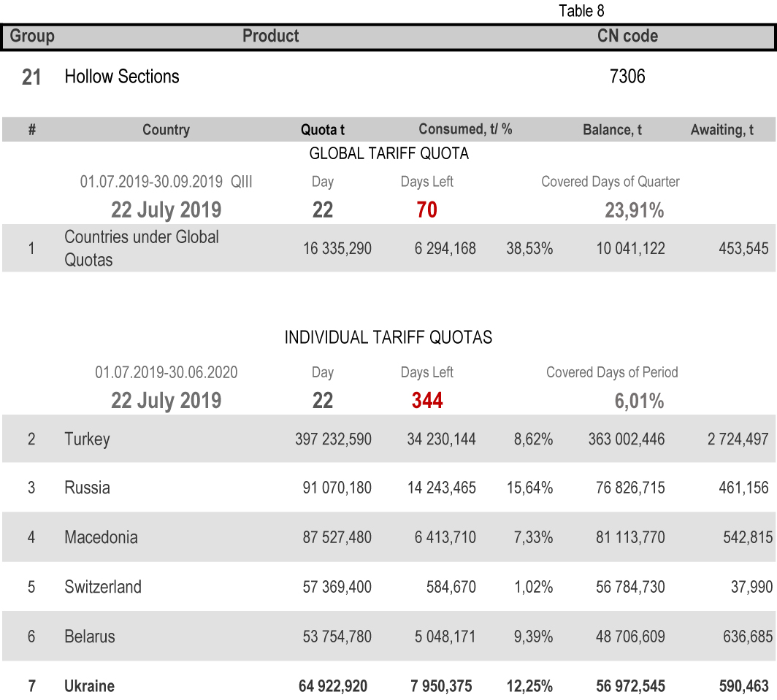Click the 23,91% covered days value
The height and width of the screenshot is (700, 777).
pos(634,210)
